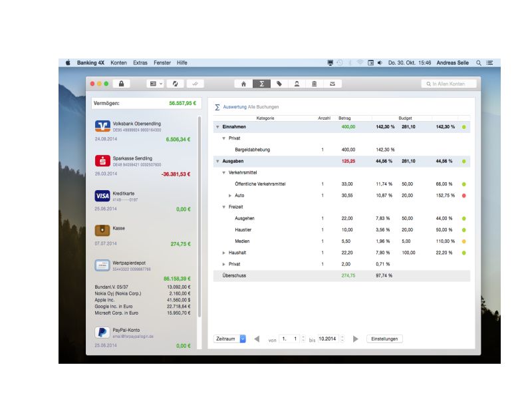Select the PayPal-Konto icon
Image resolution: width=532 pixels, height=399 pixels.
pos(102,332)
